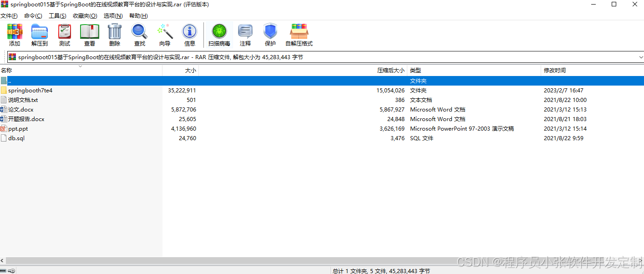
Task: Select the ppt.ppt file name
Action: (18, 128)
